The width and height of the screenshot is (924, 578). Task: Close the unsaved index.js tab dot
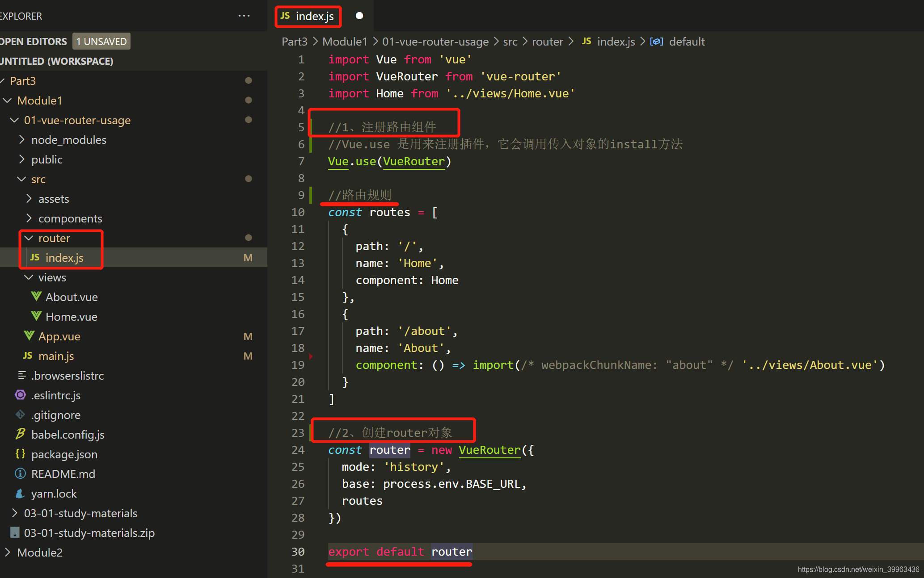click(359, 16)
